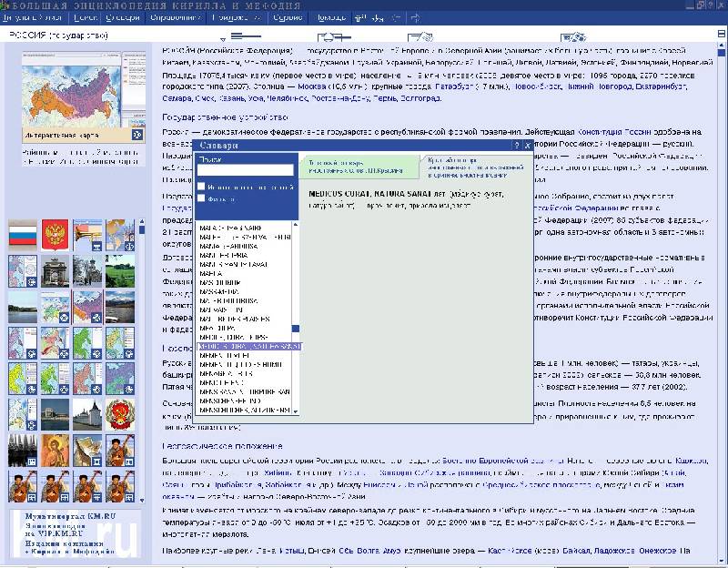Open the Волга link in the article
The height and width of the screenshot is (568, 728).
tap(369, 551)
